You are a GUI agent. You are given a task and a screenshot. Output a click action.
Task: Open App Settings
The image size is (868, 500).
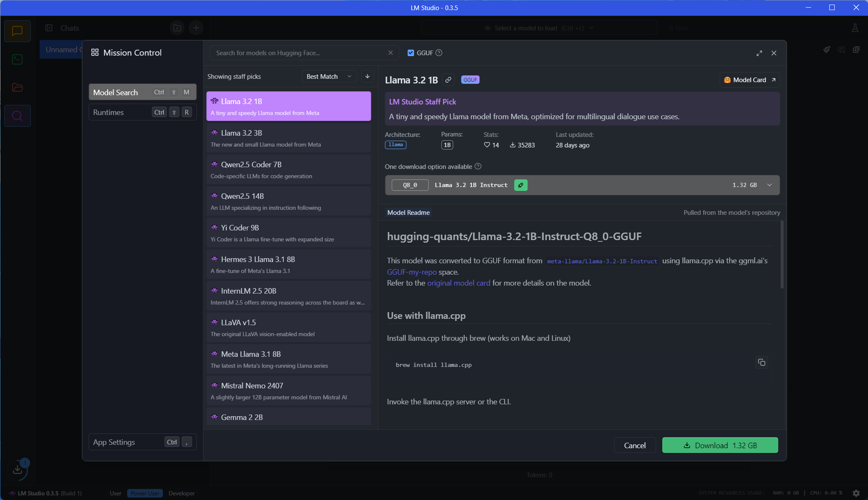click(142, 442)
